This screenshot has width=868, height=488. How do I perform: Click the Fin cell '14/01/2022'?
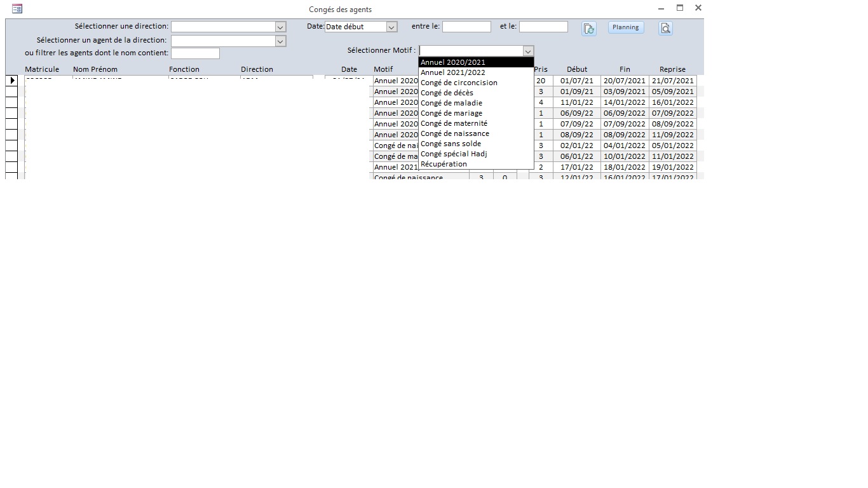[625, 102]
